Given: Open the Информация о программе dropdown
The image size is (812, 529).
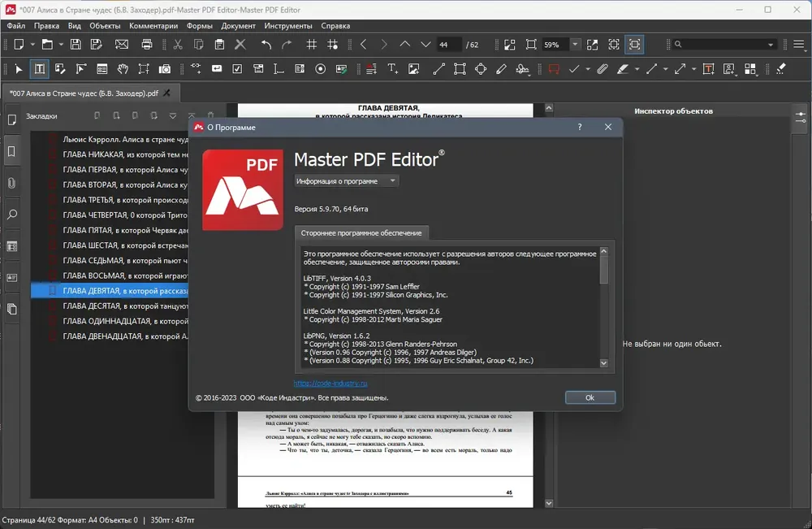Looking at the screenshot, I should 346,181.
